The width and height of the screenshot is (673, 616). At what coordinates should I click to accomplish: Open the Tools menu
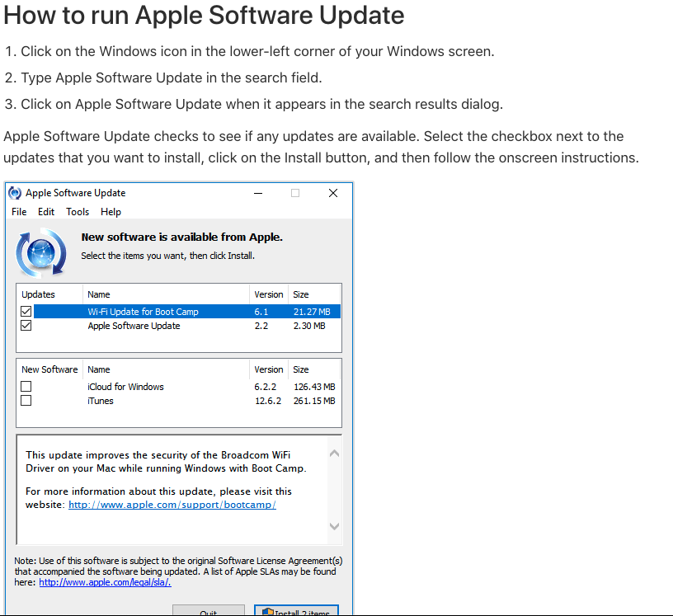(x=78, y=212)
